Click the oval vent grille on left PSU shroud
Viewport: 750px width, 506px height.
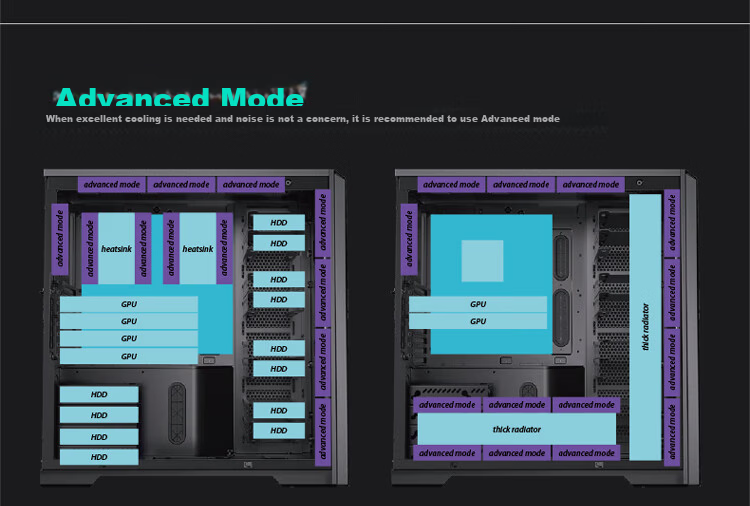[177, 413]
